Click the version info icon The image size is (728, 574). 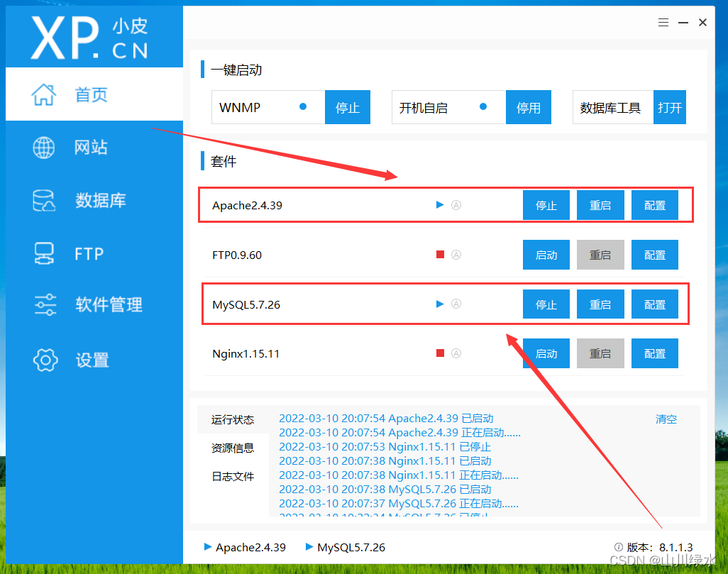[x=618, y=546]
